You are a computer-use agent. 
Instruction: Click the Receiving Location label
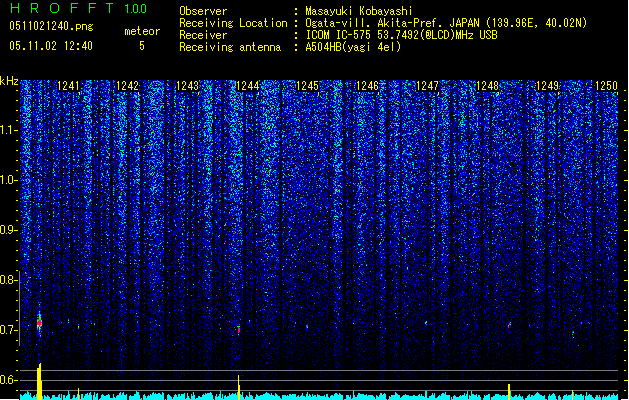pos(233,23)
